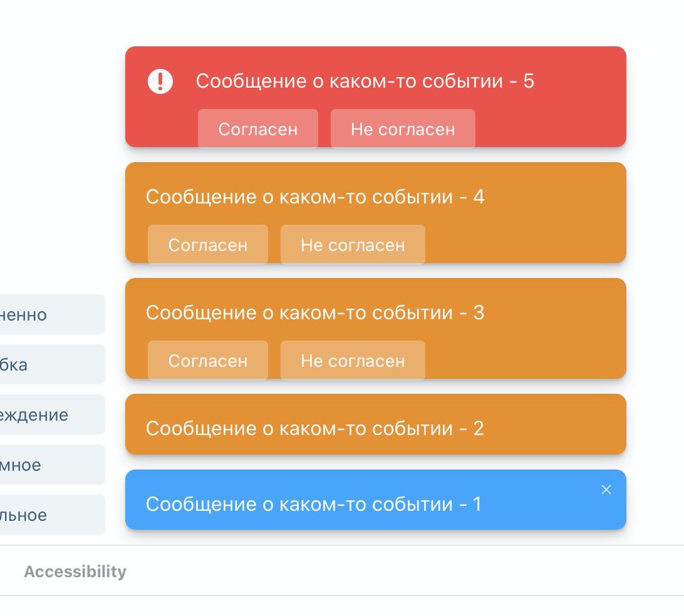Select Не согласен on notification 3
Screen dimensions: 684x616
tap(353, 361)
